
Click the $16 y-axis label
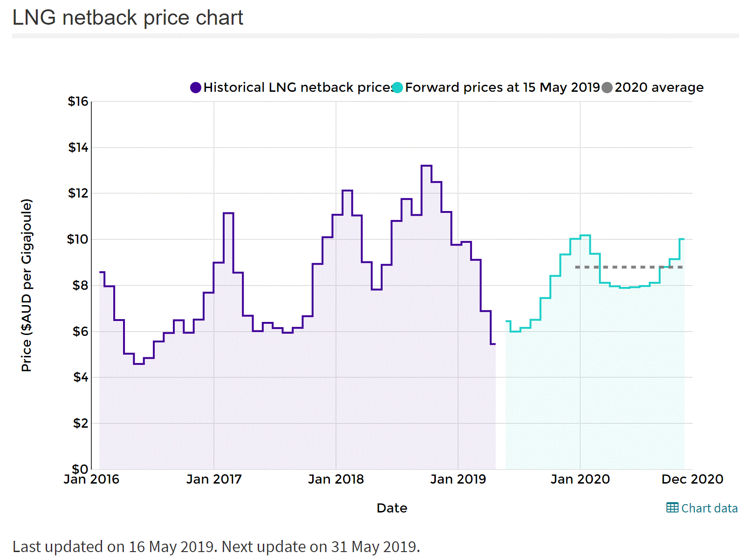[78, 102]
